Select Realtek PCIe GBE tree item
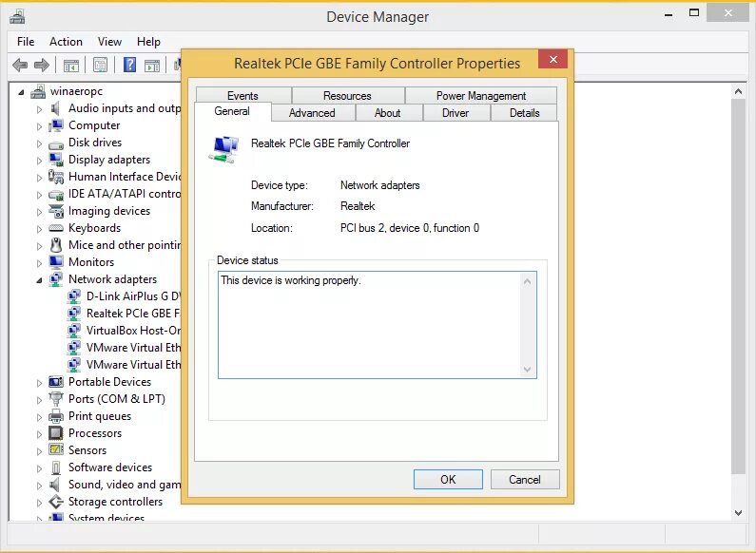This screenshot has height=553, width=756. click(x=133, y=314)
